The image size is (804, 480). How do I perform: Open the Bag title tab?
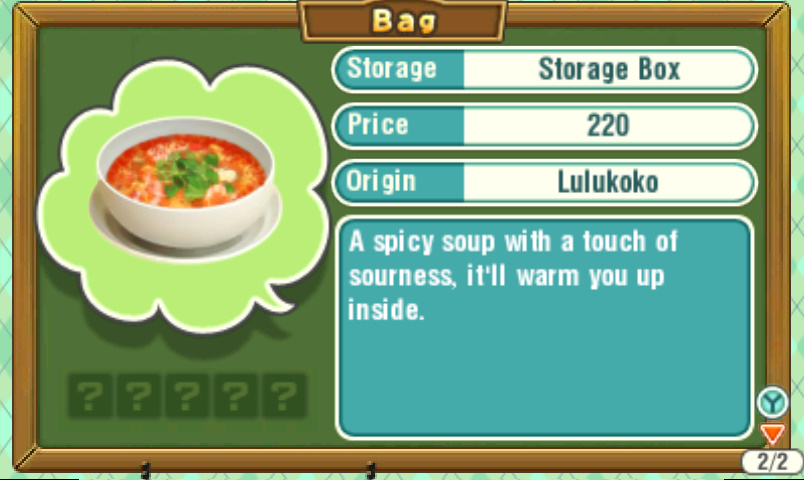[x=404, y=22]
